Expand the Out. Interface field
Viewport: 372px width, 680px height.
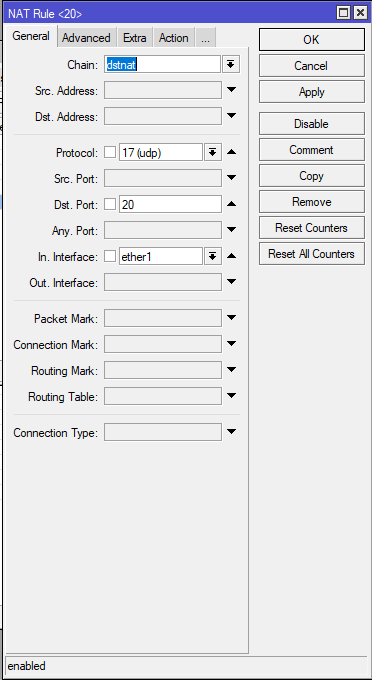click(x=232, y=281)
